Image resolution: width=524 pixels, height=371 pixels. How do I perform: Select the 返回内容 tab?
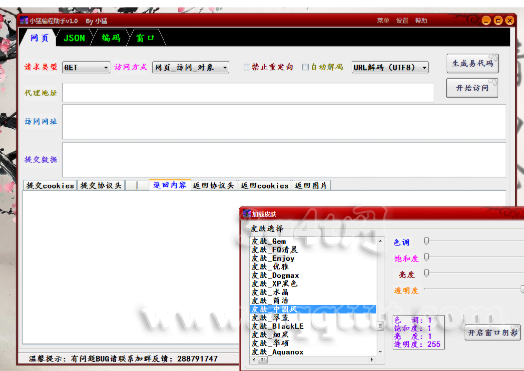point(170,185)
